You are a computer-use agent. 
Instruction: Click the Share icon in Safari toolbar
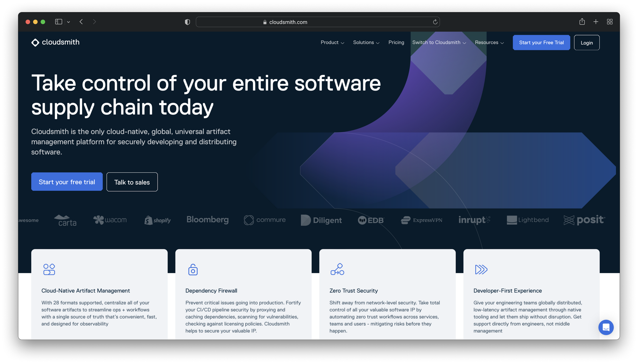[x=582, y=21]
